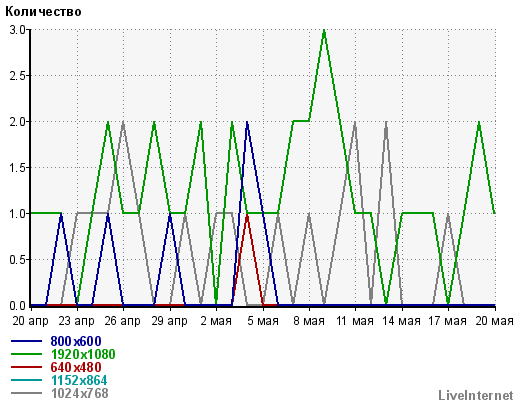Click the 800x600 legend label
This screenshot has width=520, height=405.
(76, 341)
